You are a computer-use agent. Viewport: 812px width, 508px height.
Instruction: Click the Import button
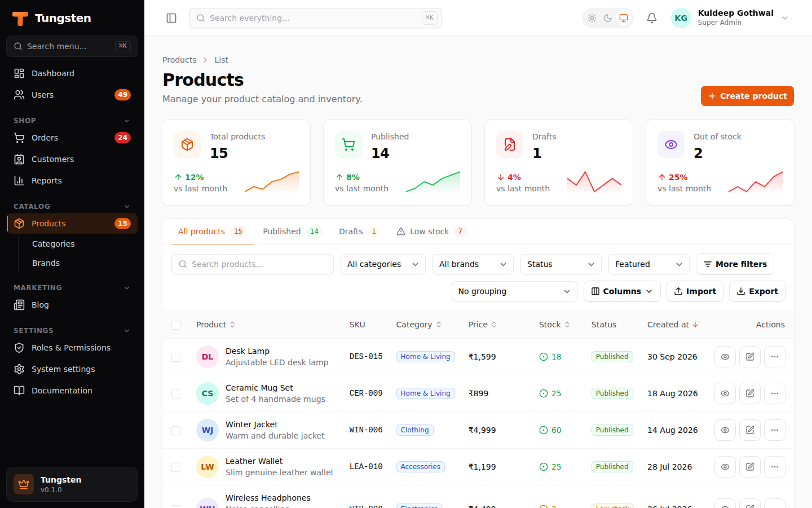[x=695, y=291]
